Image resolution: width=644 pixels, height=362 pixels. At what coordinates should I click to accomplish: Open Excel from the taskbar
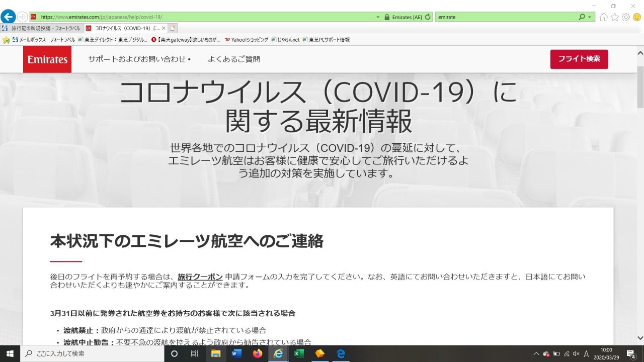[x=299, y=353]
